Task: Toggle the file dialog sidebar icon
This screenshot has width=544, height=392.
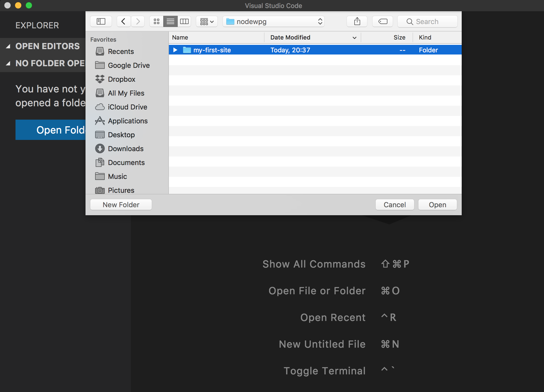Action: 101,21
